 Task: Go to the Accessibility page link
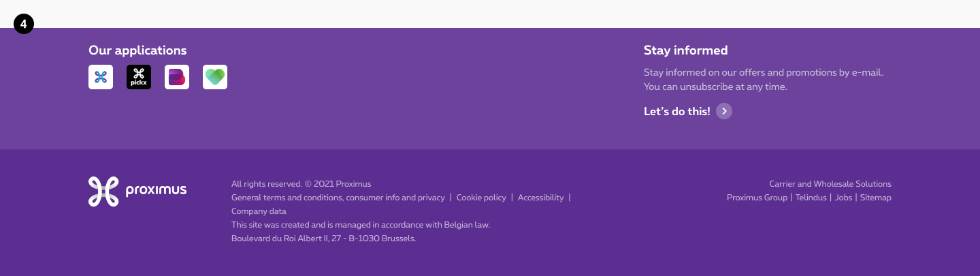[540, 198]
